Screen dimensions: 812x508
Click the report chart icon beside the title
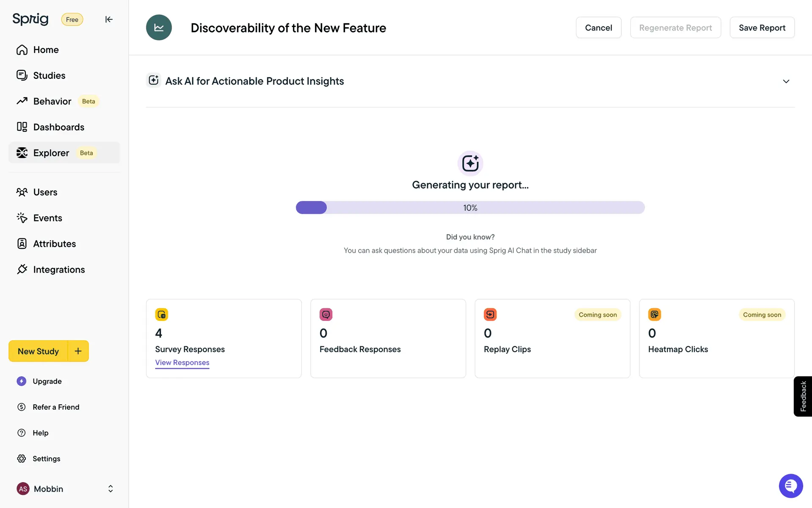[159, 28]
